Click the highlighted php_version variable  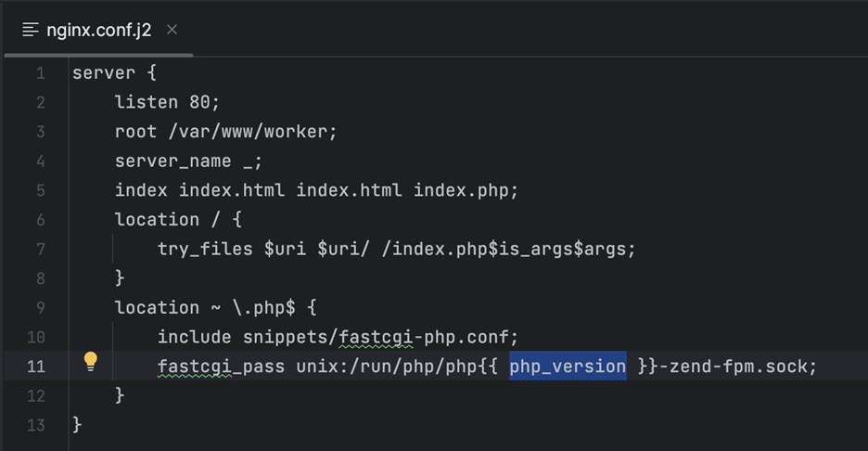(568, 367)
